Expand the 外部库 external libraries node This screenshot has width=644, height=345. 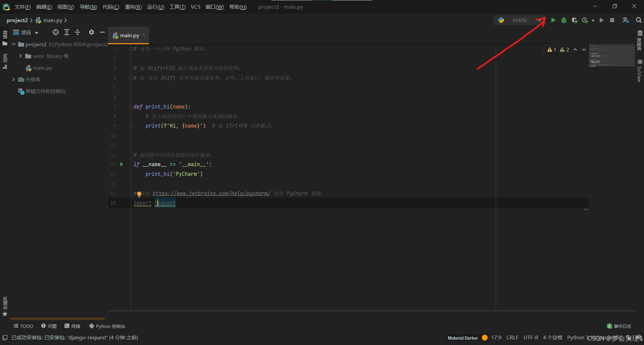13,79
